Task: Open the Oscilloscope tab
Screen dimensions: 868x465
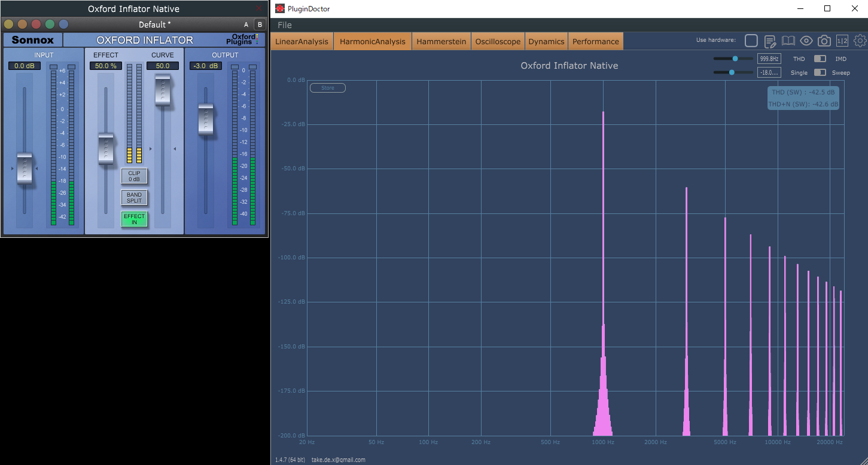Action: click(498, 41)
